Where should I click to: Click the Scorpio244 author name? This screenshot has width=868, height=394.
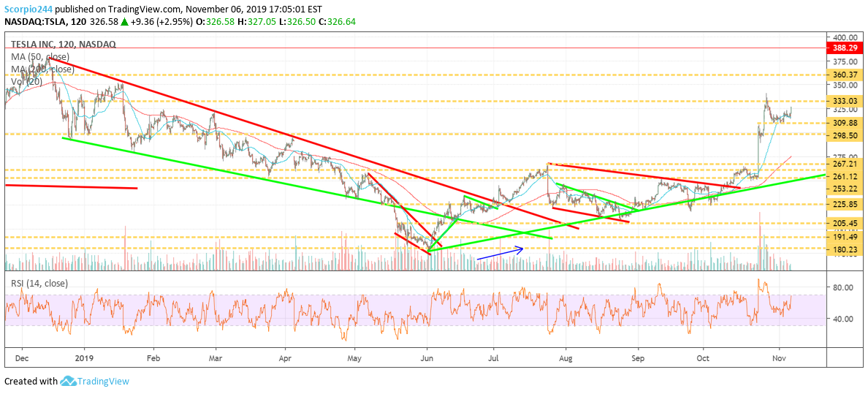(28, 8)
